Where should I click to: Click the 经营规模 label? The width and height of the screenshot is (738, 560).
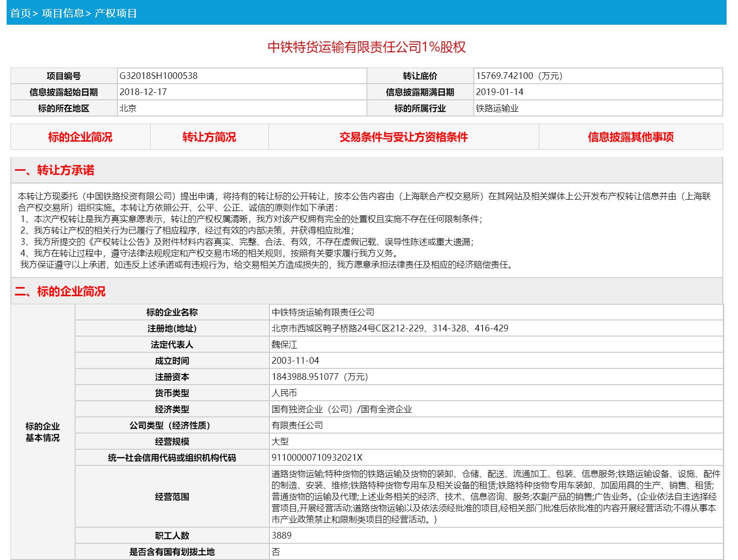click(x=172, y=442)
